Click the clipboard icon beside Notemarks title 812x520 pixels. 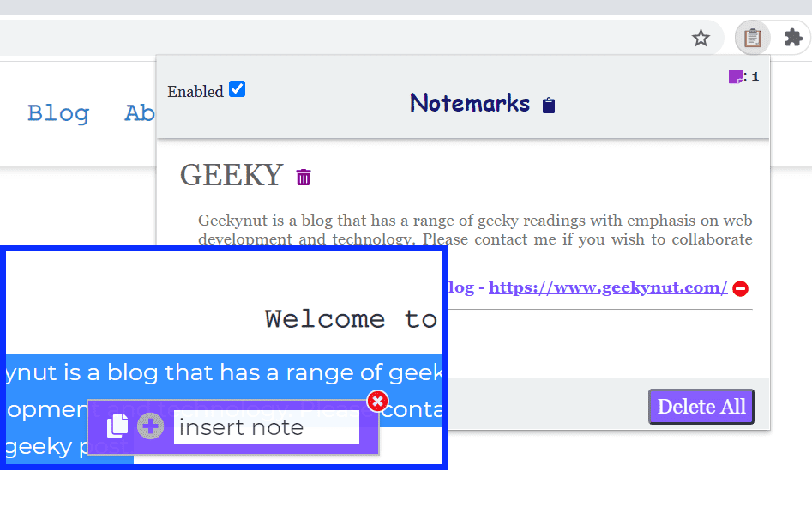pos(547,104)
